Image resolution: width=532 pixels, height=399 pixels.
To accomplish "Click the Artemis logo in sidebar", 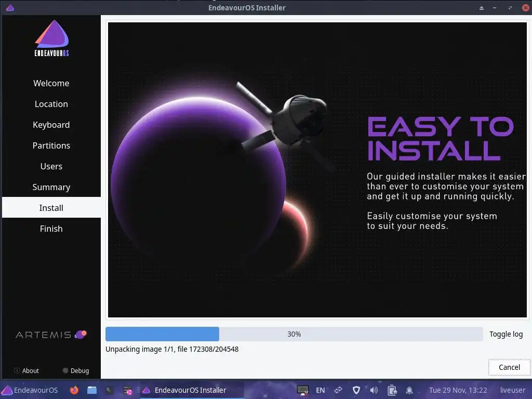I will point(51,335).
